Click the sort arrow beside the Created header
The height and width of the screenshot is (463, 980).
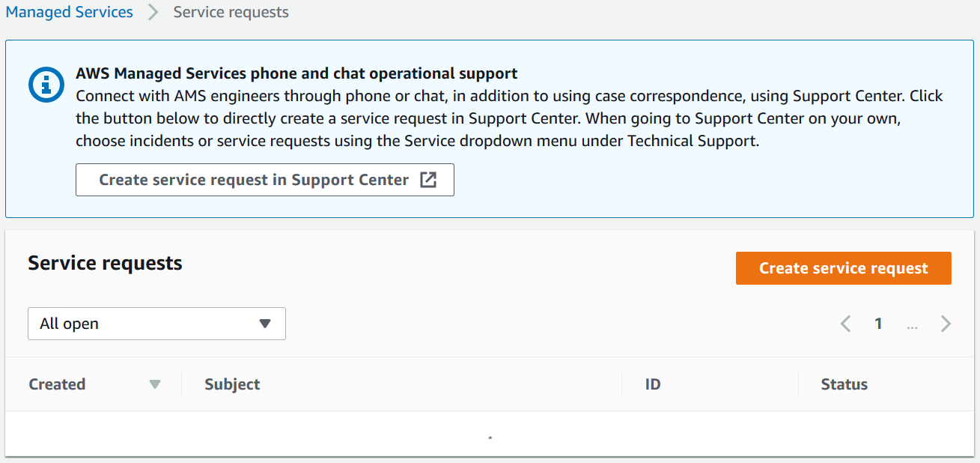click(155, 384)
